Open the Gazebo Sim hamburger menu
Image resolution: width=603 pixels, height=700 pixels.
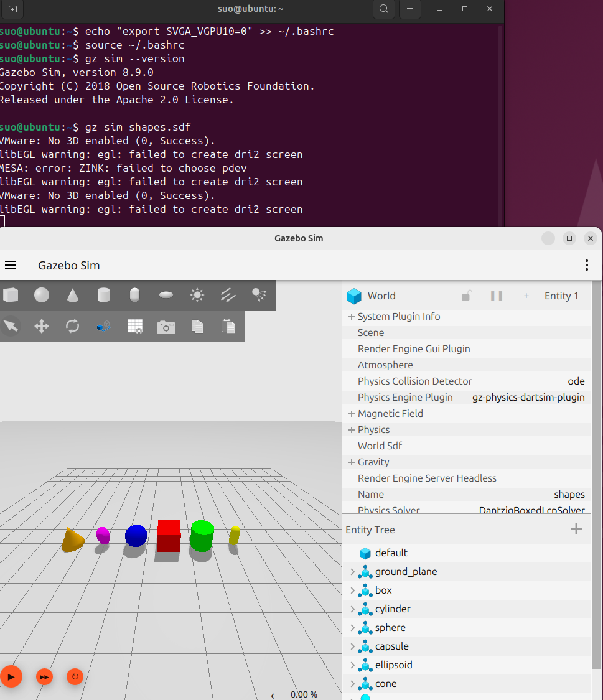11,265
